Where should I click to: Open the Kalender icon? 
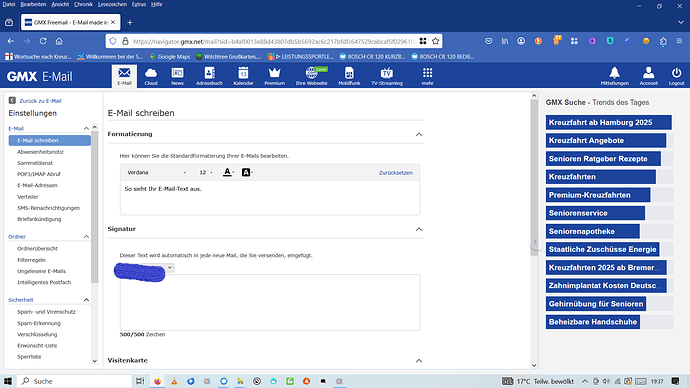243,76
